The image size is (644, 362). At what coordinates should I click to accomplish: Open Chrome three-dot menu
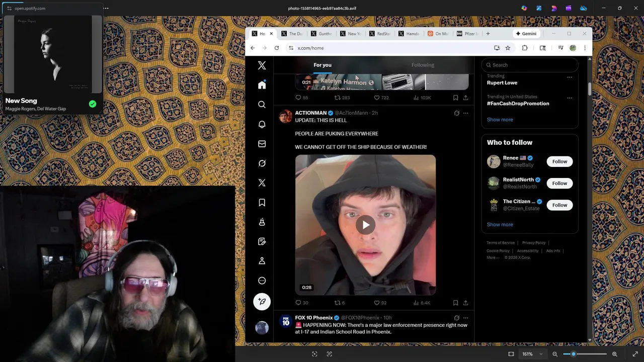click(585, 48)
